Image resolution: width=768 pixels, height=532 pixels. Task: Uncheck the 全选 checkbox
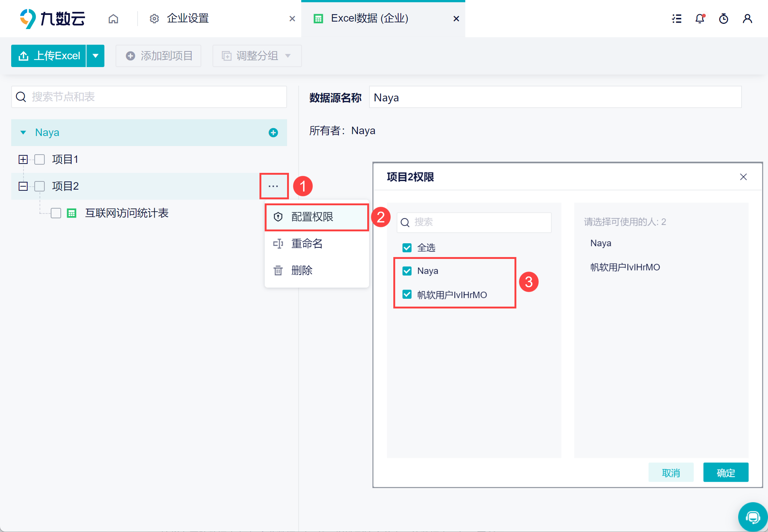pyautogui.click(x=407, y=248)
